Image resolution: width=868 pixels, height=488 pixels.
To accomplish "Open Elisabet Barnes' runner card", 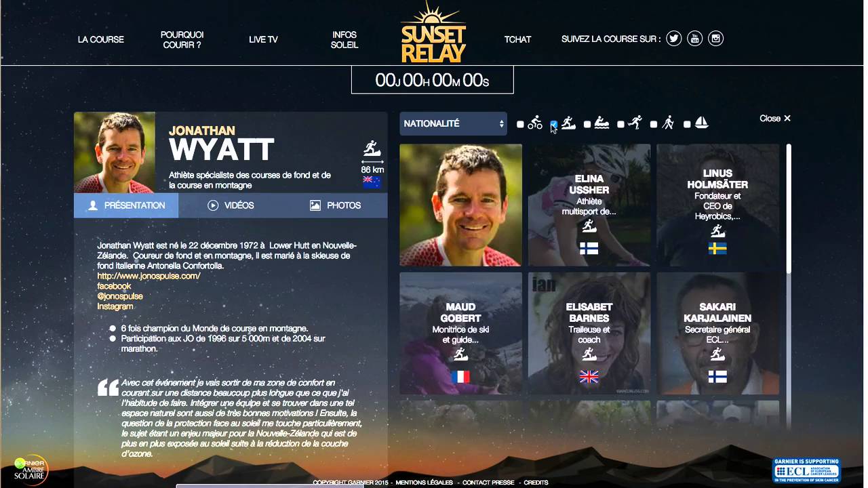I will pos(589,333).
